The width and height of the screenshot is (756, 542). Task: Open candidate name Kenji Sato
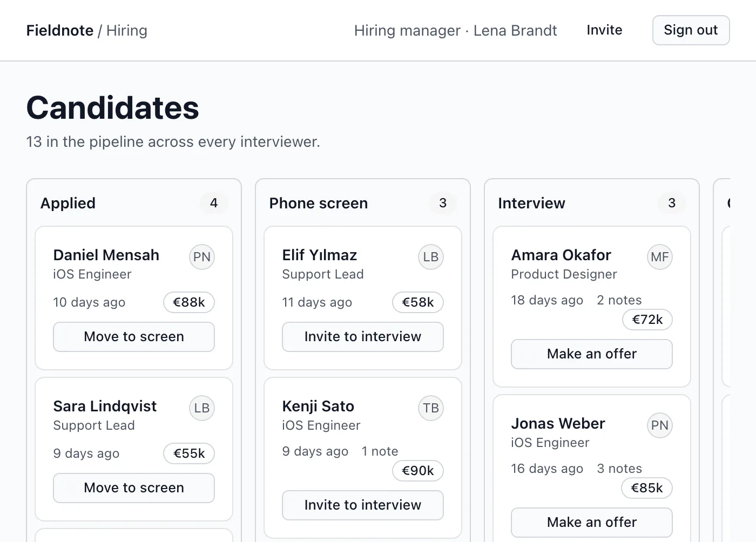coord(318,406)
